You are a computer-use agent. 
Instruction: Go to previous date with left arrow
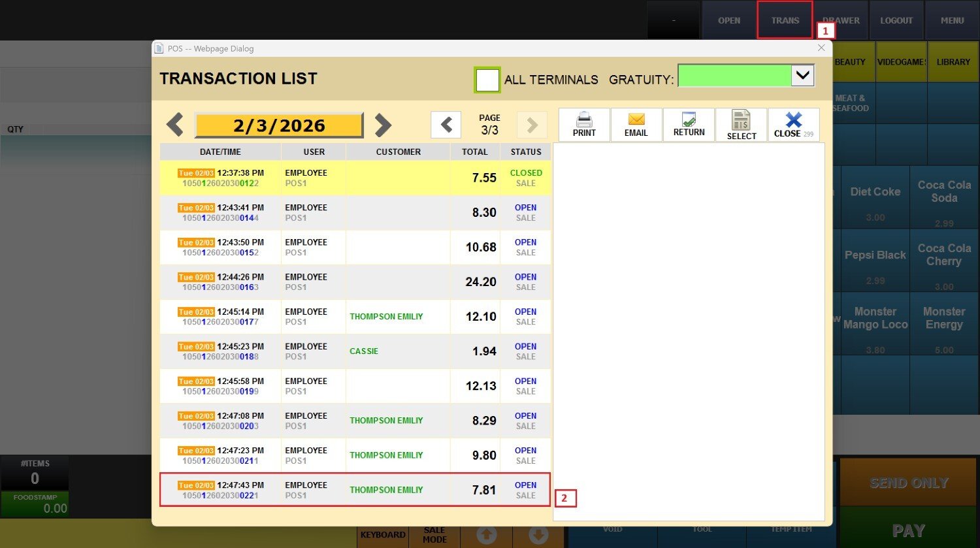[174, 125]
